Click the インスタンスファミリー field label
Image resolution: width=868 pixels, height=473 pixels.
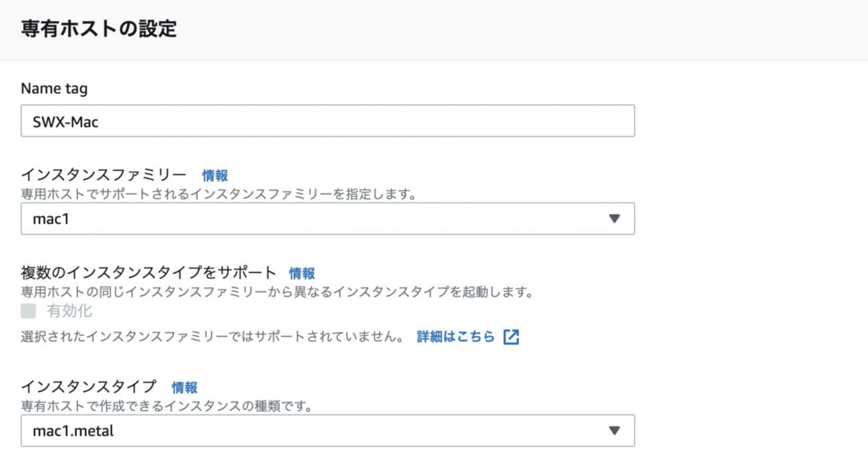click(103, 175)
